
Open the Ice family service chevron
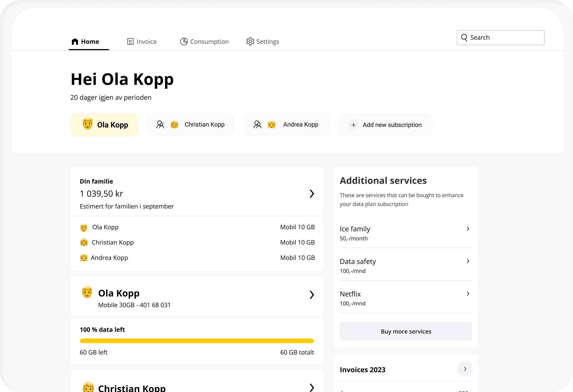[x=468, y=229]
